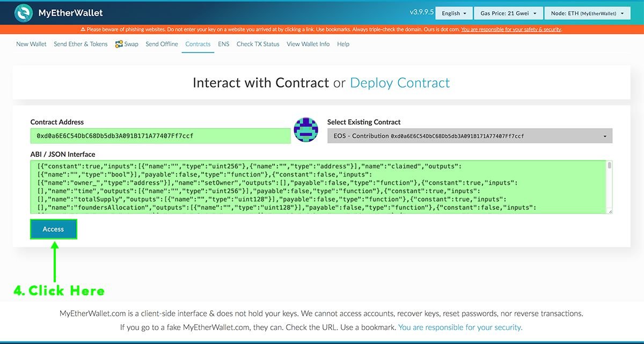Screen dimensions: 644x344
Task: Click the 'Contract Address' label
Action: (57, 122)
